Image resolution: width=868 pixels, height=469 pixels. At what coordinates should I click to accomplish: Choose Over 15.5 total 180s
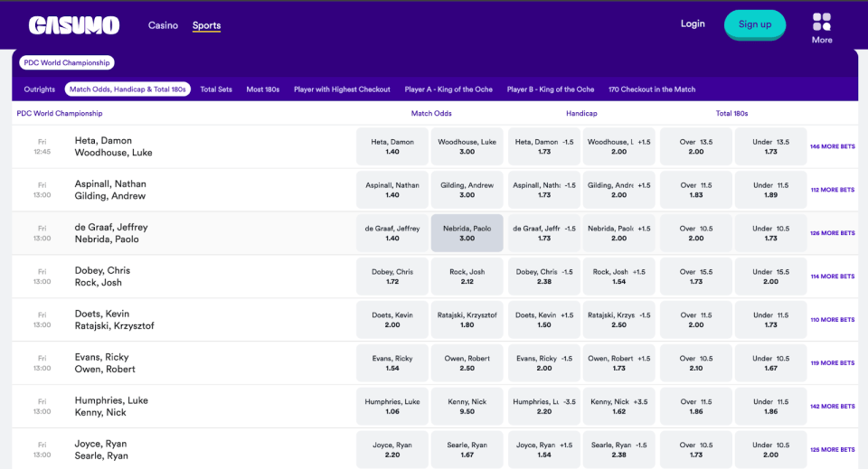pos(696,277)
